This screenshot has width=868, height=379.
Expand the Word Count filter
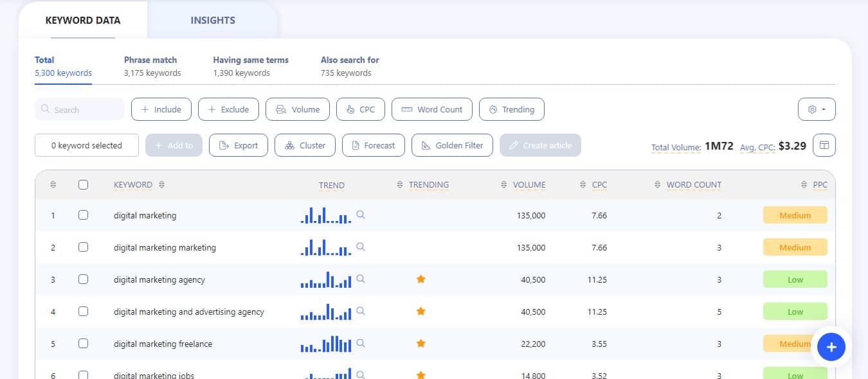(431, 109)
